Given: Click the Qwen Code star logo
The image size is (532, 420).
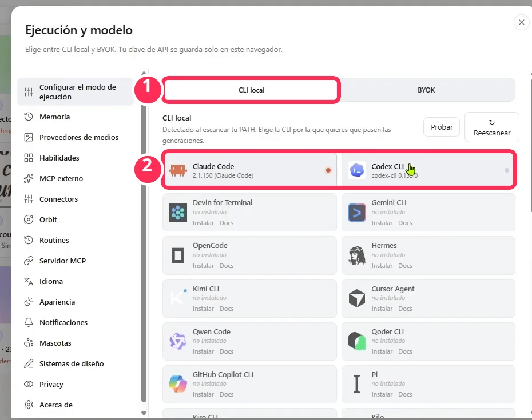Looking at the screenshot, I should (178, 341).
